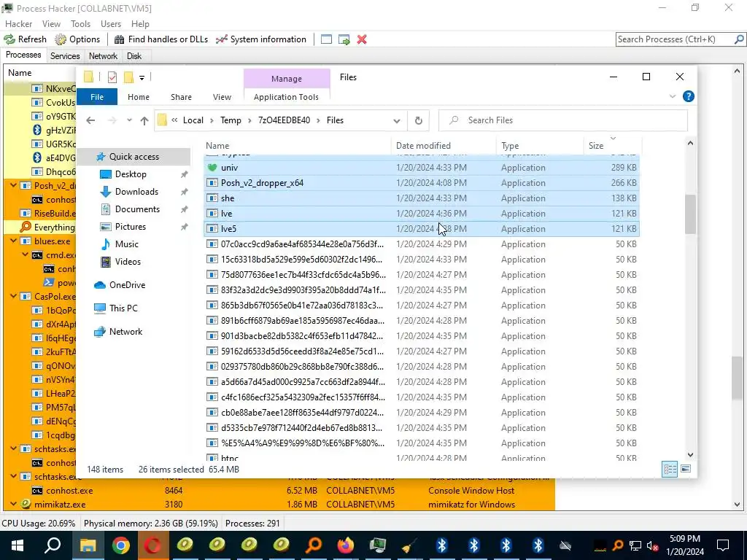Click the Search Processes magnifier icon

point(738,39)
